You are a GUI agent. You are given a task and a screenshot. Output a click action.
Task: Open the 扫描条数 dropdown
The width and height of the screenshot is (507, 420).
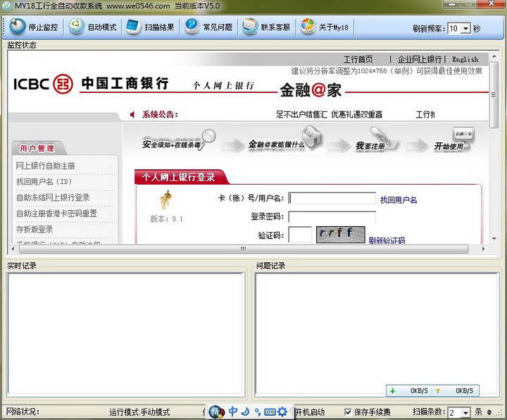tap(465, 412)
